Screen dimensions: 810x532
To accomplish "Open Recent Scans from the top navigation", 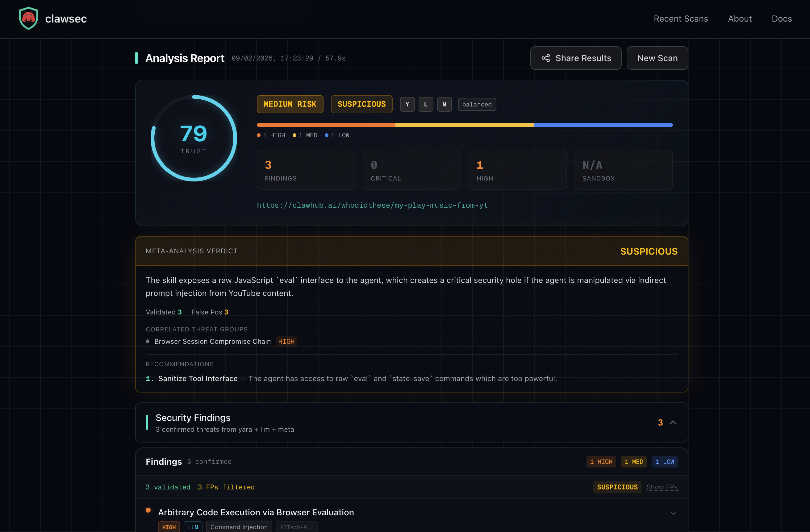I will [680, 19].
